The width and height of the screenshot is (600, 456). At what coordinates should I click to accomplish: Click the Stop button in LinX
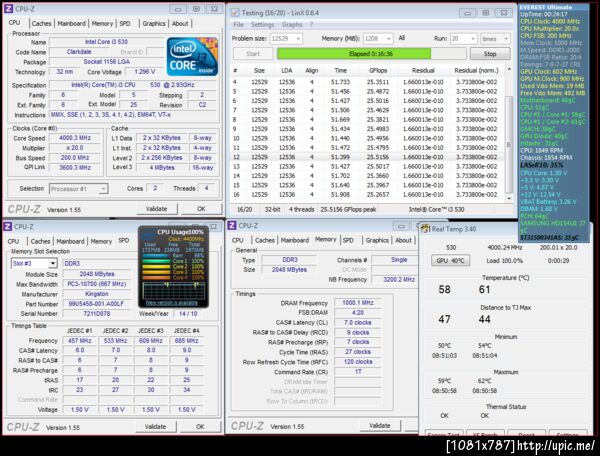point(490,54)
